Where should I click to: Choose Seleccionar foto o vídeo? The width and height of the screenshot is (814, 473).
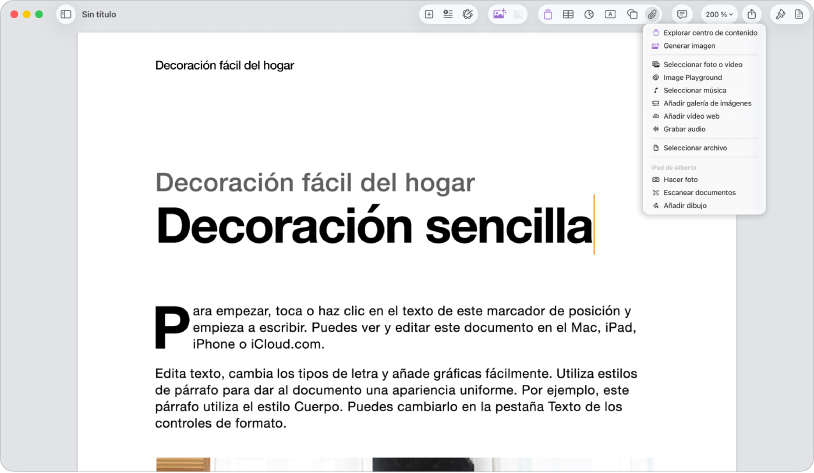pyautogui.click(x=704, y=64)
